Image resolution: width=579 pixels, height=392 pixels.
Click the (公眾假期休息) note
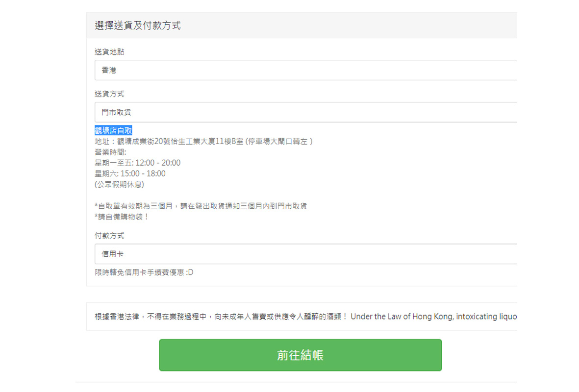click(119, 184)
